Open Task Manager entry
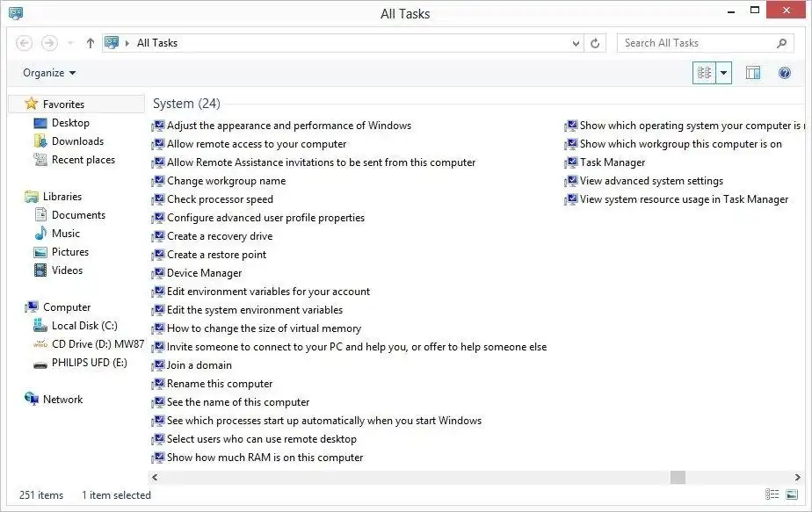The image size is (812, 512). pyautogui.click(x=612, y=162)
